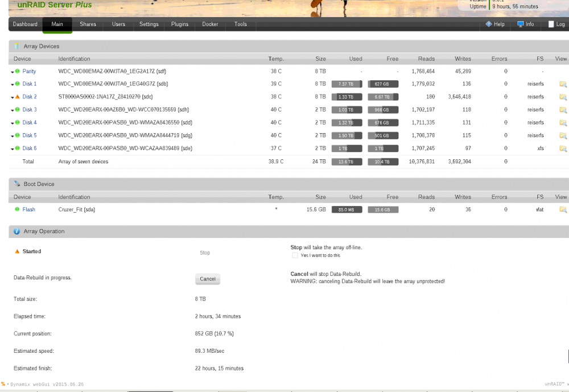Click the Array Devices section icon

pyautogui.click(x=17, y=46)
